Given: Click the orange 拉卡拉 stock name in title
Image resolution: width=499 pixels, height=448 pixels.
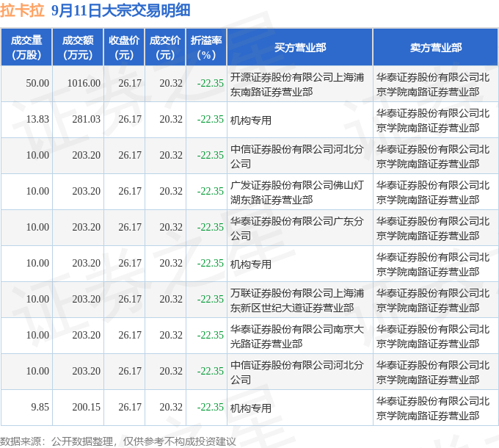Looking at the screenshot, I should click(x=22, y=10).
